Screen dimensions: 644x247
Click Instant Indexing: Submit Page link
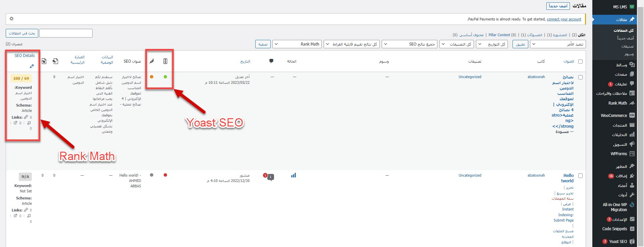[x=563, y=214]
